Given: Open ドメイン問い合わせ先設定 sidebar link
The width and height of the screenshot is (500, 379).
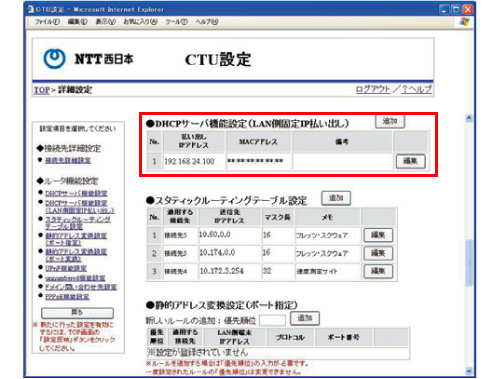Looking at the screenshot, I should 81,287.
